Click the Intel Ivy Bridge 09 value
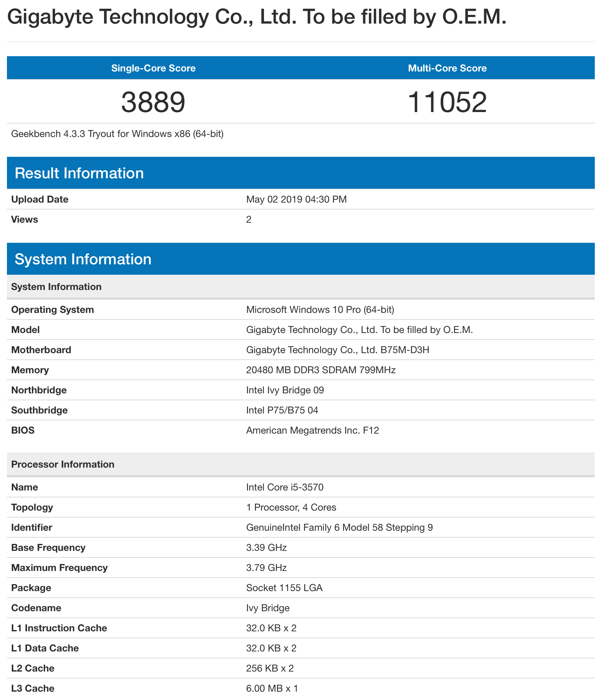The image size is (600, 700). 285,390
